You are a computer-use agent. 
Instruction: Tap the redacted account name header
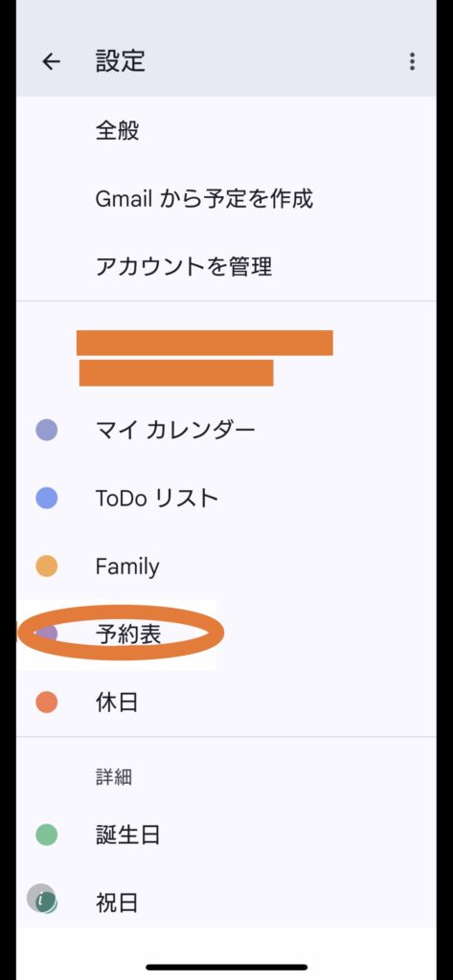click(205, 358)
